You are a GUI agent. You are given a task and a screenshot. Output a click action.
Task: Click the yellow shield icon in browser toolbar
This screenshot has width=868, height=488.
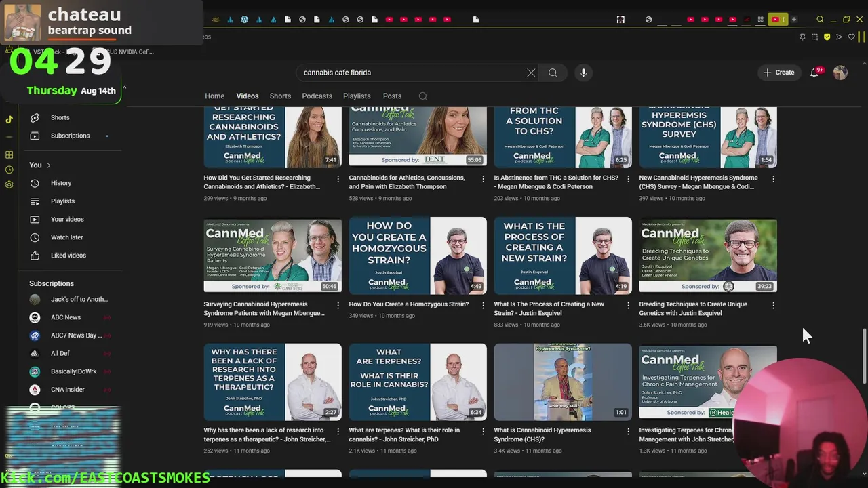click(x=827, y=37)
